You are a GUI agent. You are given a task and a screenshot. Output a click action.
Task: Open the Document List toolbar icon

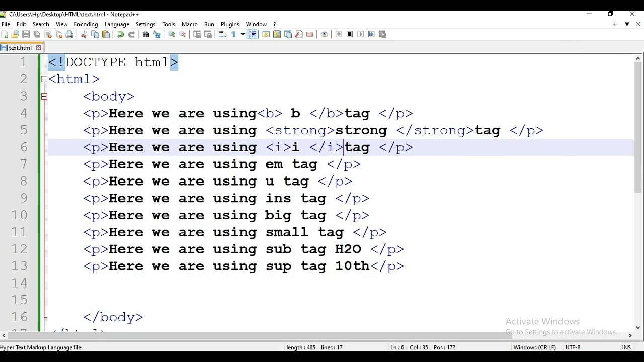(x=288, y=34)
